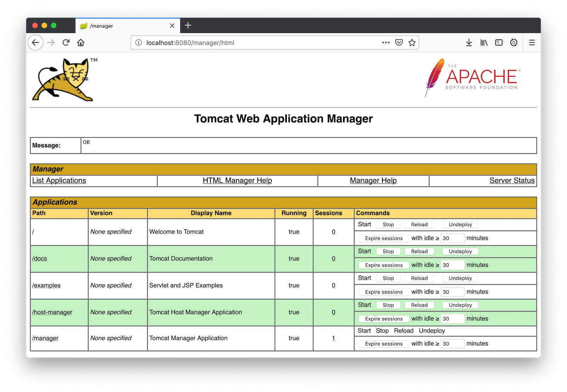Show the library bookshelf icon menu
Viewport: 567px width, 392px height.
(484, 43)
